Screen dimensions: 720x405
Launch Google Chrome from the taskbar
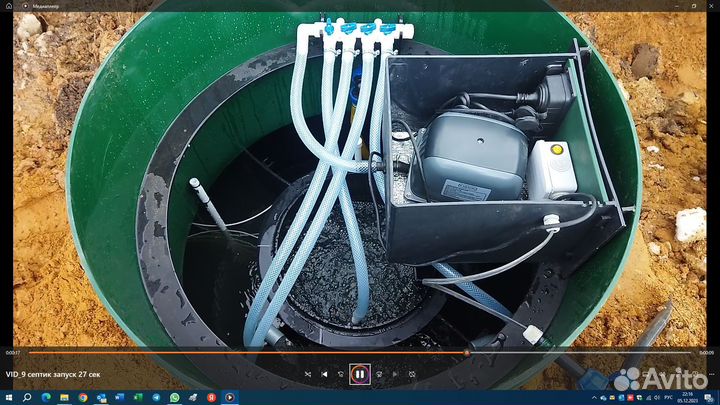point(83,397)
